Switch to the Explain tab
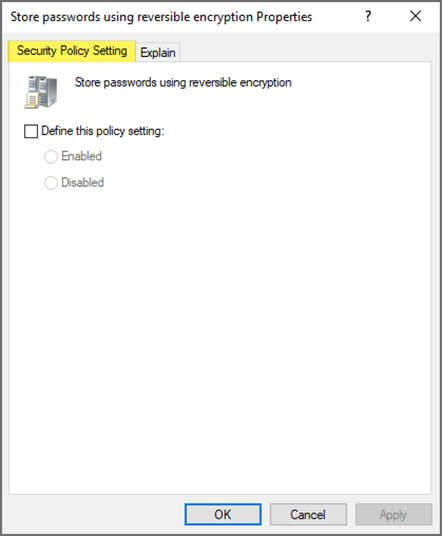 [158, 53]
